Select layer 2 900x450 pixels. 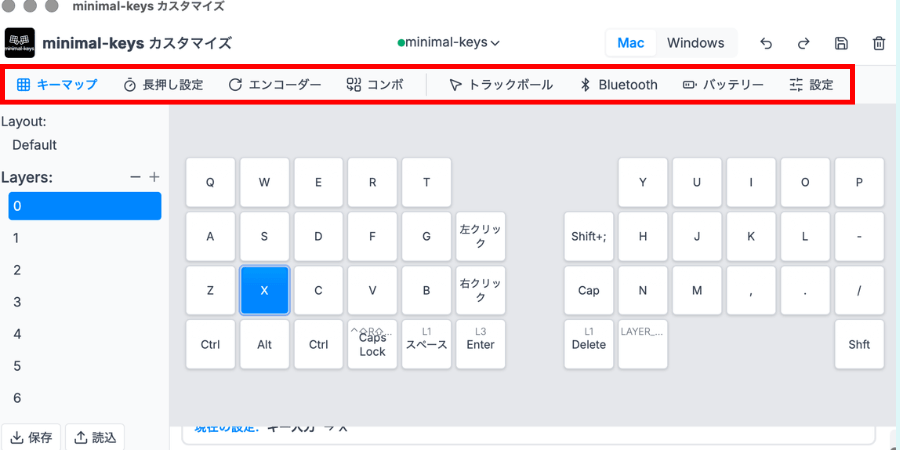[x=85, y=270]
